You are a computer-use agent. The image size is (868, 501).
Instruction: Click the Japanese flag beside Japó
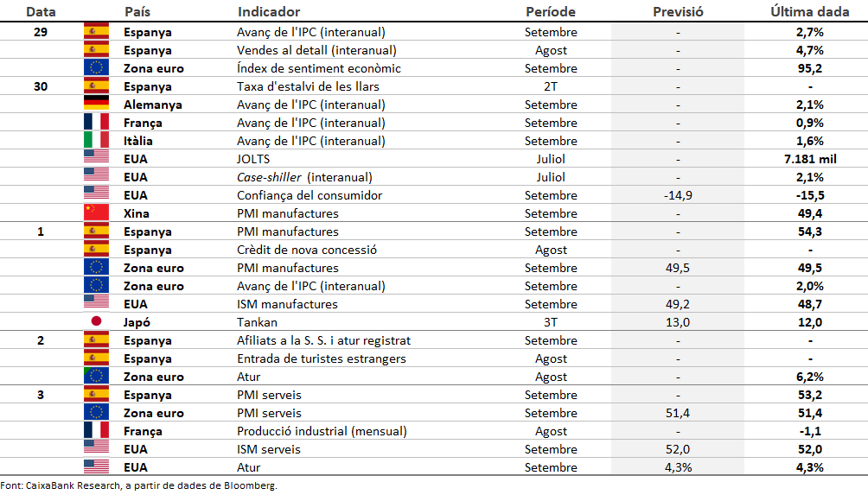click(x=96, y=322)
